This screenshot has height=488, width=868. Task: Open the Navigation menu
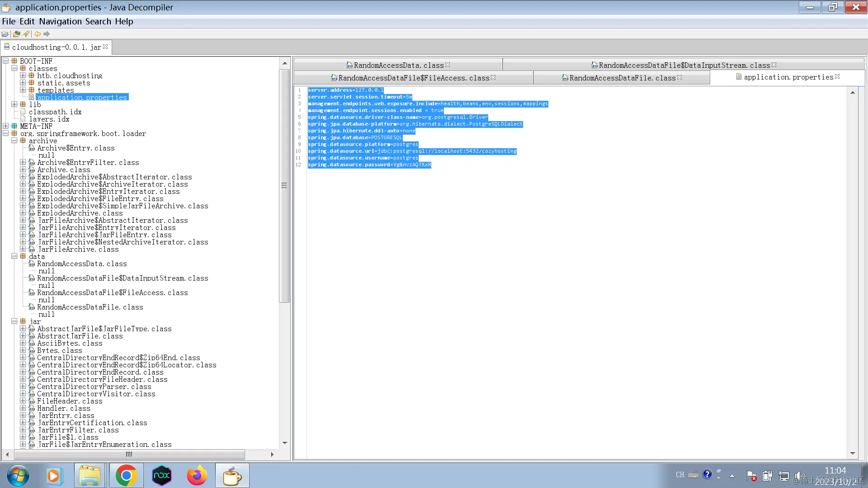(x=60, y=21)
